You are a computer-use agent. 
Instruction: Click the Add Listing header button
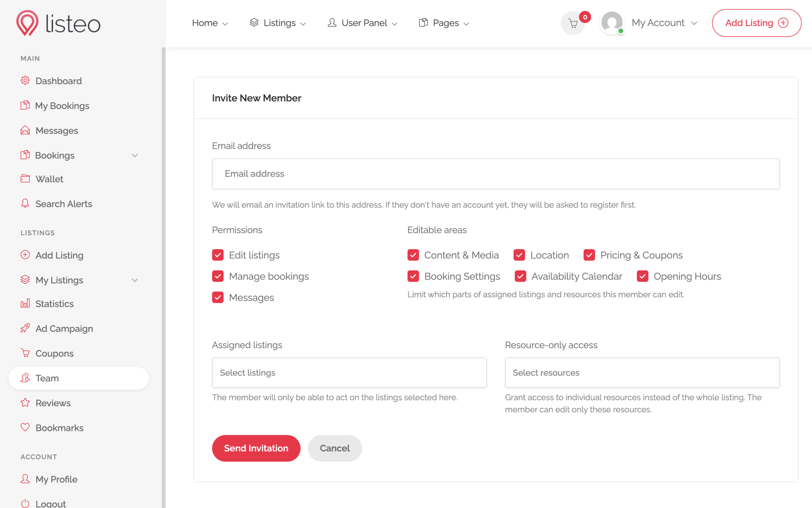[x=756, y=23]
